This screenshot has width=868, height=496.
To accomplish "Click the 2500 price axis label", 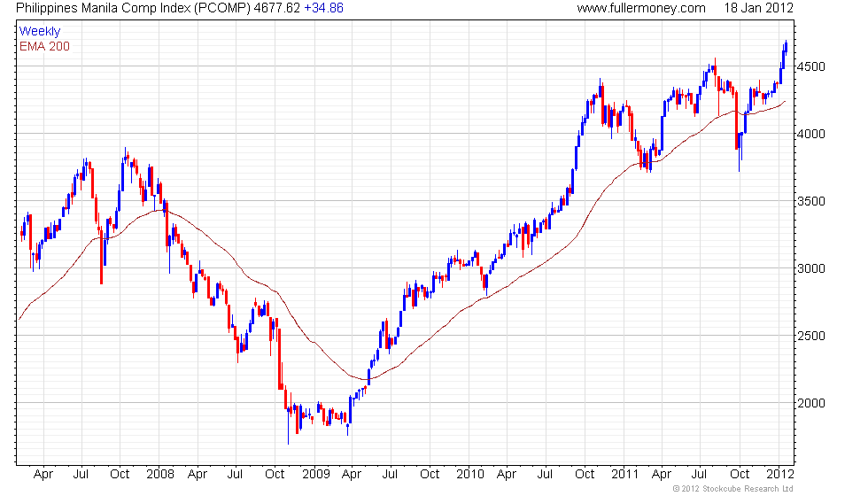I will pos(811,336).
